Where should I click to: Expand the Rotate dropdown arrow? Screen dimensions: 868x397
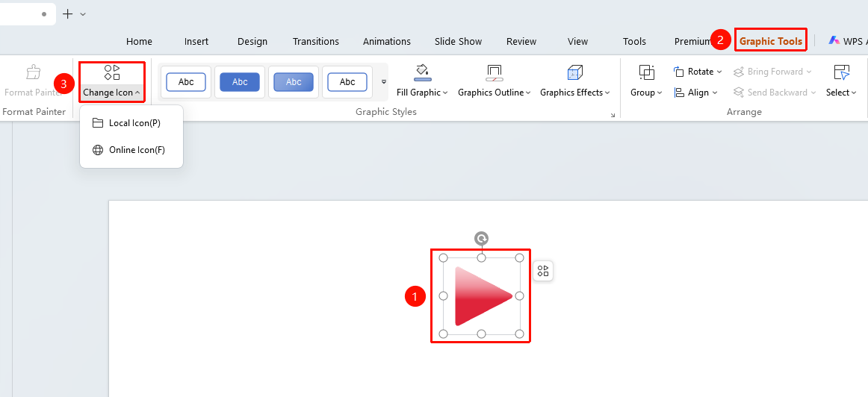pyautogui.click(x=719, y=72)
